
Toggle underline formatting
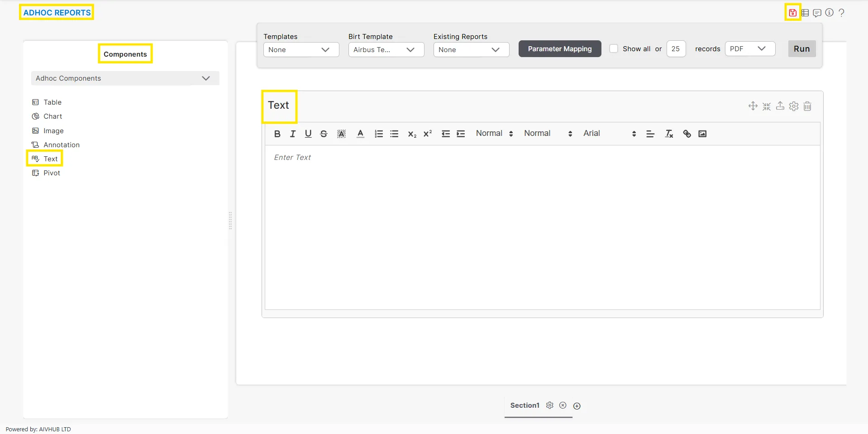click(x=308, y=134)
